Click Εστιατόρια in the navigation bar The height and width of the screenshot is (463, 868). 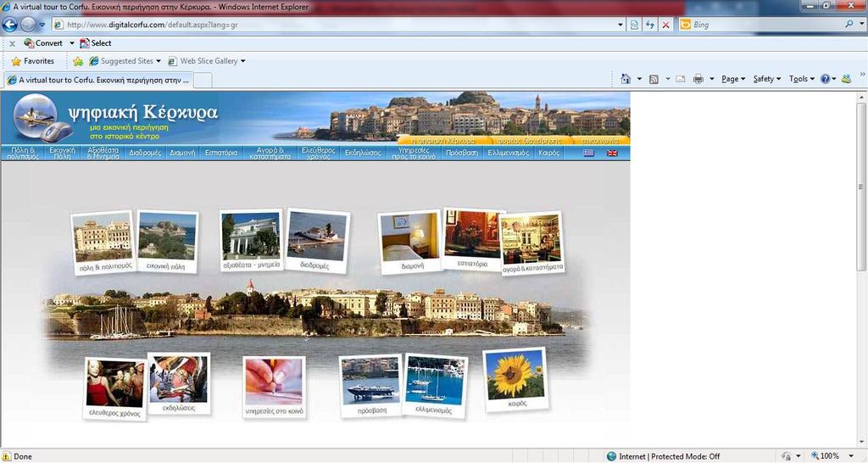221,153
